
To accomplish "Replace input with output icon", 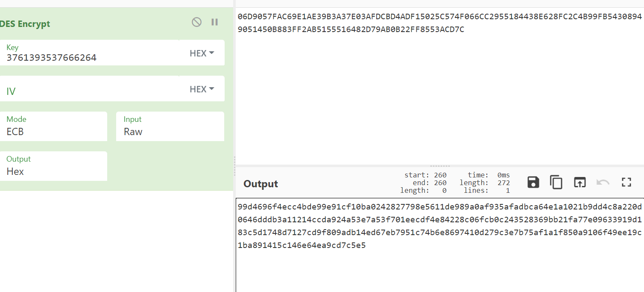I will pos(579,183).
